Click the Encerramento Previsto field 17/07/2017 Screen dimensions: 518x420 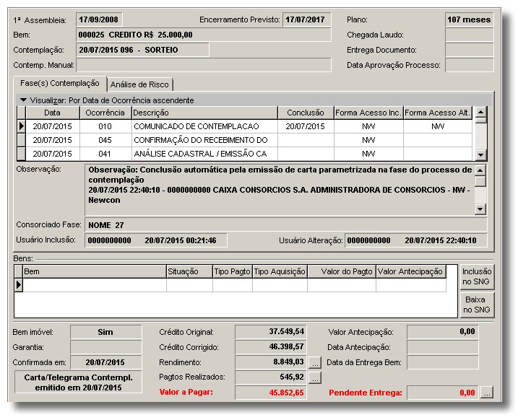(x=306, y=19)
